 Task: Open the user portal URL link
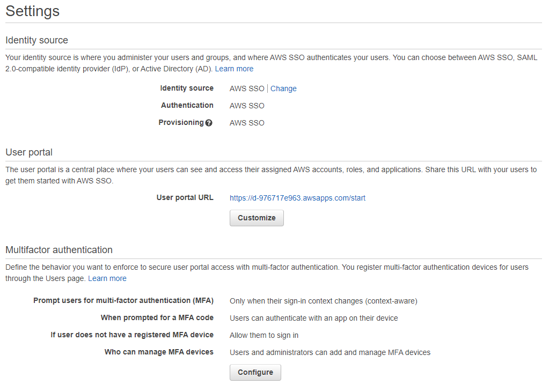[x=297, y=198]
